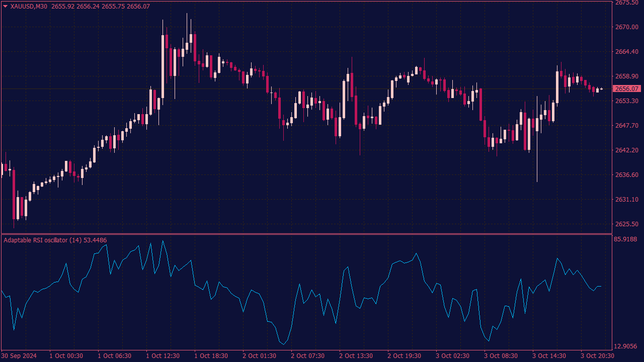Screen dimensions: 644x362
Task: Select the 2625.50 price scale value
Action: click(x=626, y=224)
